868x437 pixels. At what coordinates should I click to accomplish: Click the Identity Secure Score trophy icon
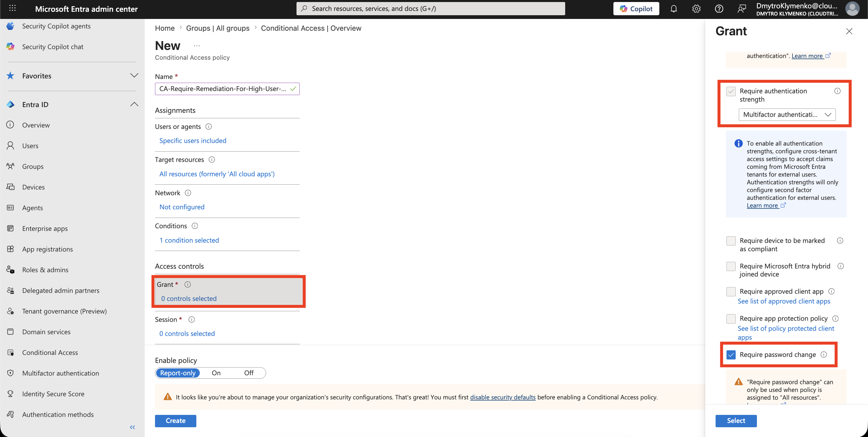(10, 394)
